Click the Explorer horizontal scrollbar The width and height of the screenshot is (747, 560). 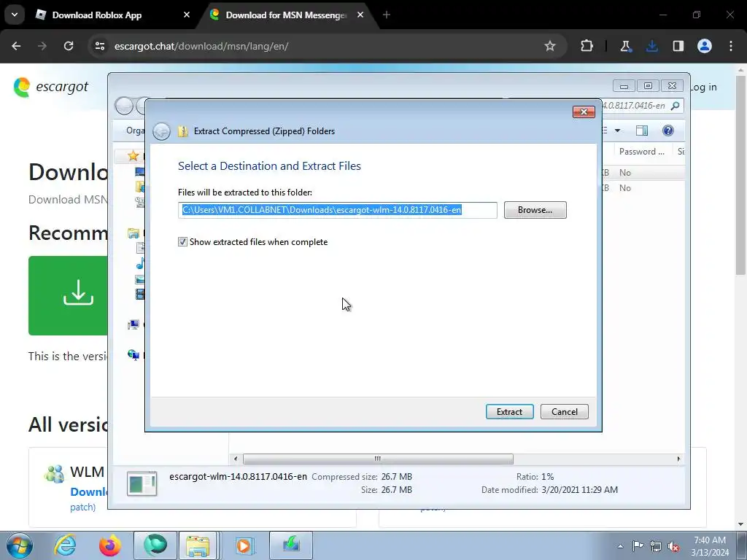coord(378,459)
